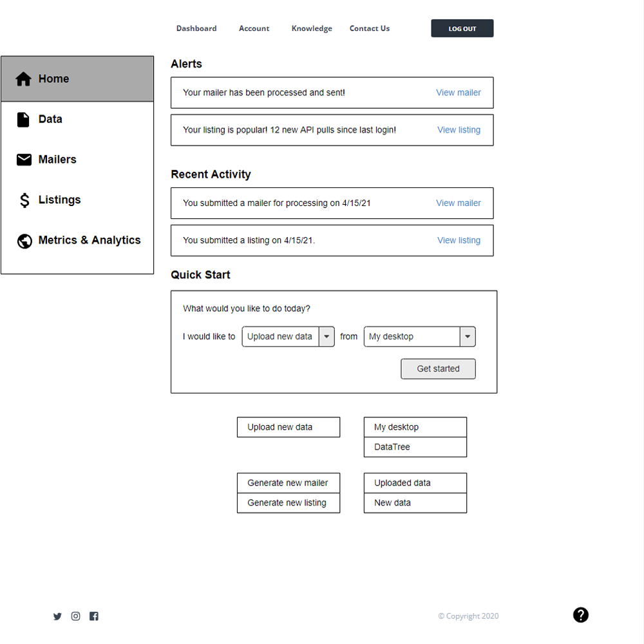This screenshot has width=644, height=644.
Task: Click View listing in the API pulls alert
Action: point(459,130)
